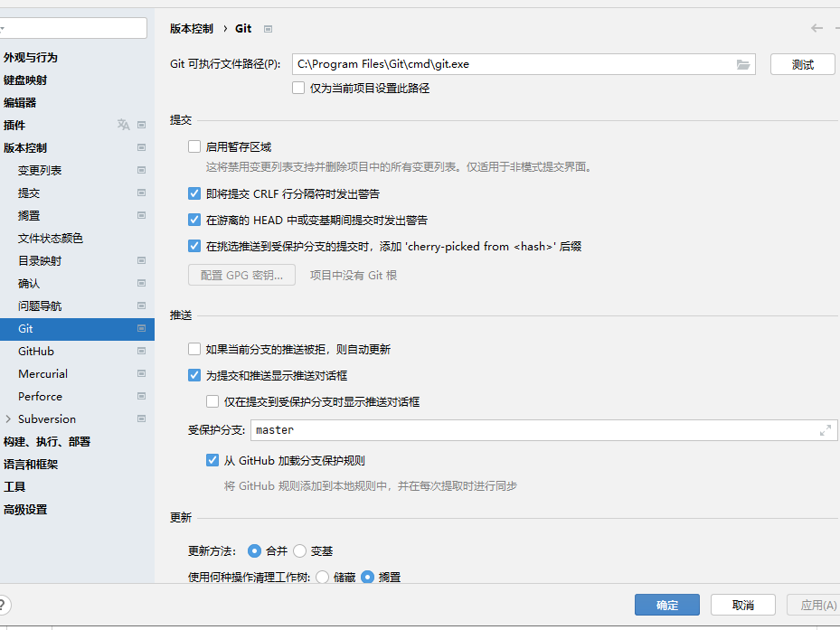Click the project icon on the 确认 row
Viewport: 840px width, 630px height.
(x=141, y=283)
